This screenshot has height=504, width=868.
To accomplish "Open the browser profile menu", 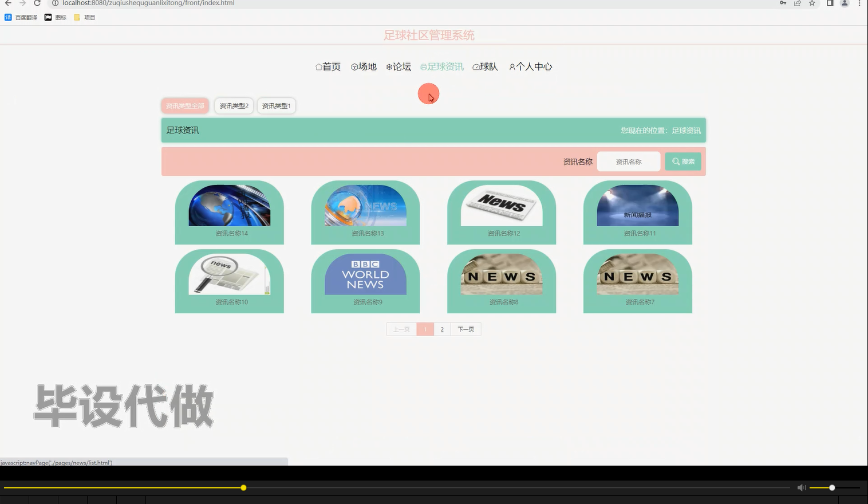I will [844, 3].
